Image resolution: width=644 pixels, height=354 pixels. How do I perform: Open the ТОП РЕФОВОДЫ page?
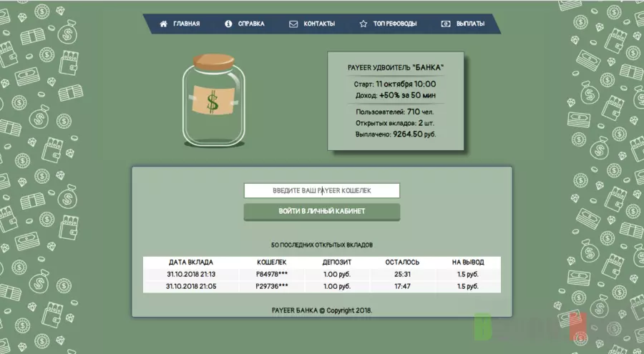395,24
